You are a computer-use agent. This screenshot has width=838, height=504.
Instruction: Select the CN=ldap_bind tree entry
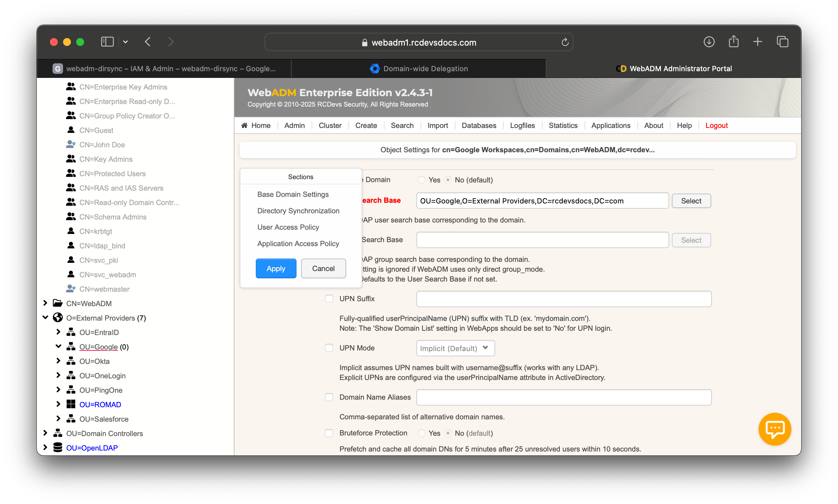point(102,245)
